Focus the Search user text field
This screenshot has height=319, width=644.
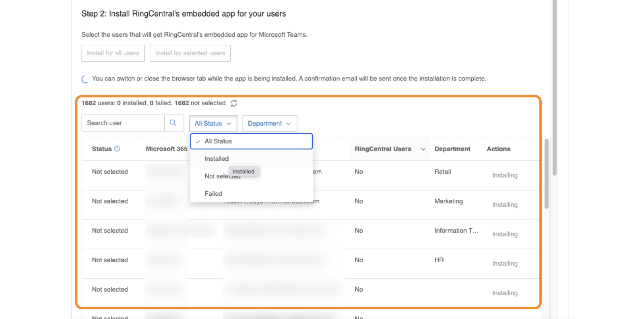[x=123, y=123]
